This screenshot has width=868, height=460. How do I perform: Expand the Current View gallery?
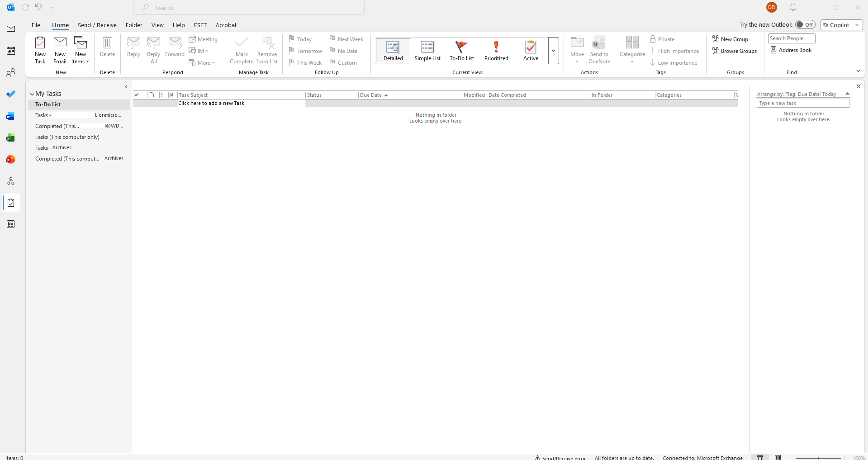pos(553,50)
